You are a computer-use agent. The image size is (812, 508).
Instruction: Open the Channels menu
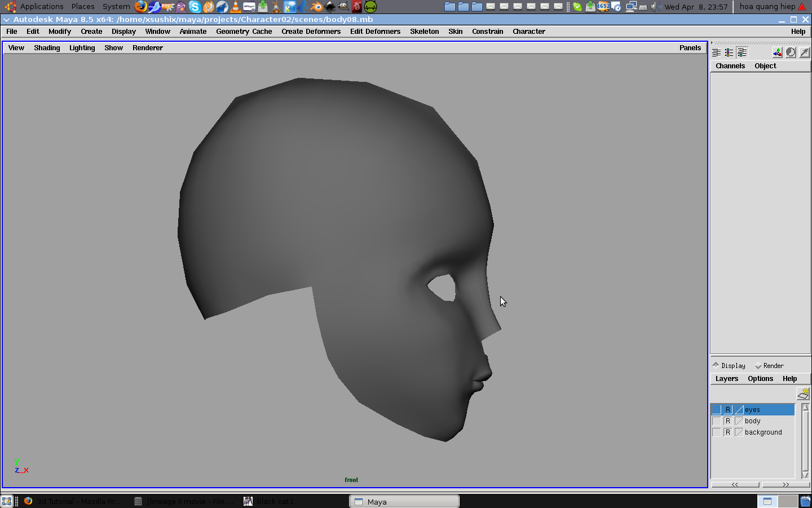pos(730,66)
